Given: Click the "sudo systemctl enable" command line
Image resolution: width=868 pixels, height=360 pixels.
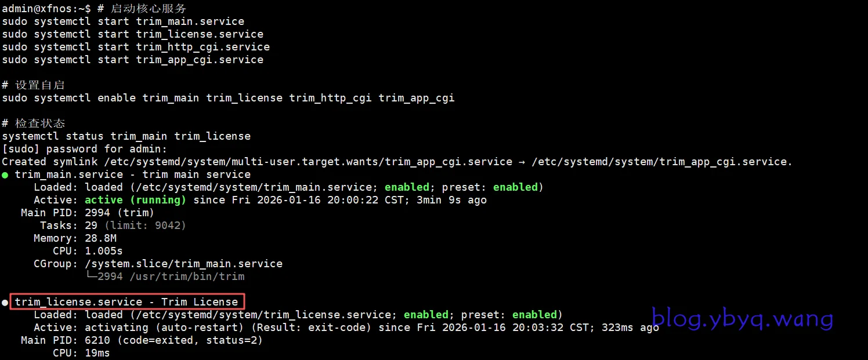Looking at the screenshot, I should tap(228, 98).
